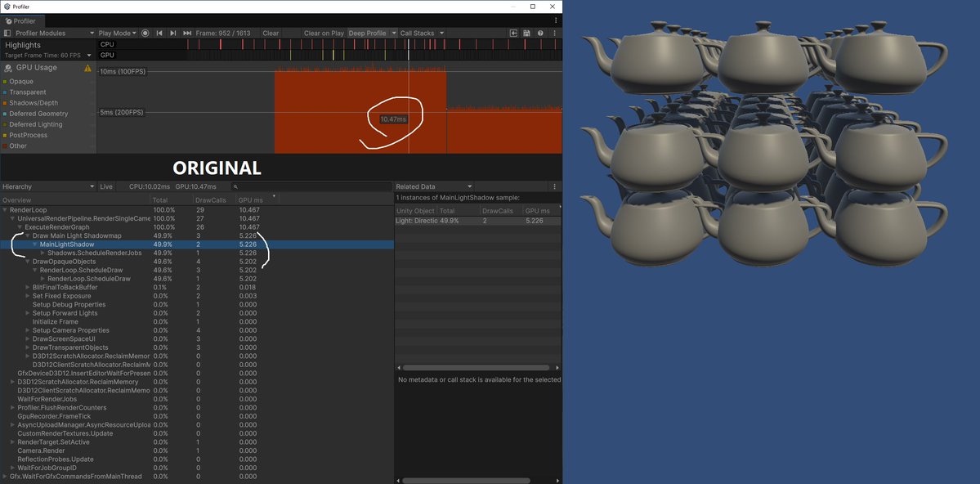
Task: Click the Transparent color swatch
Action: point(5,92)
